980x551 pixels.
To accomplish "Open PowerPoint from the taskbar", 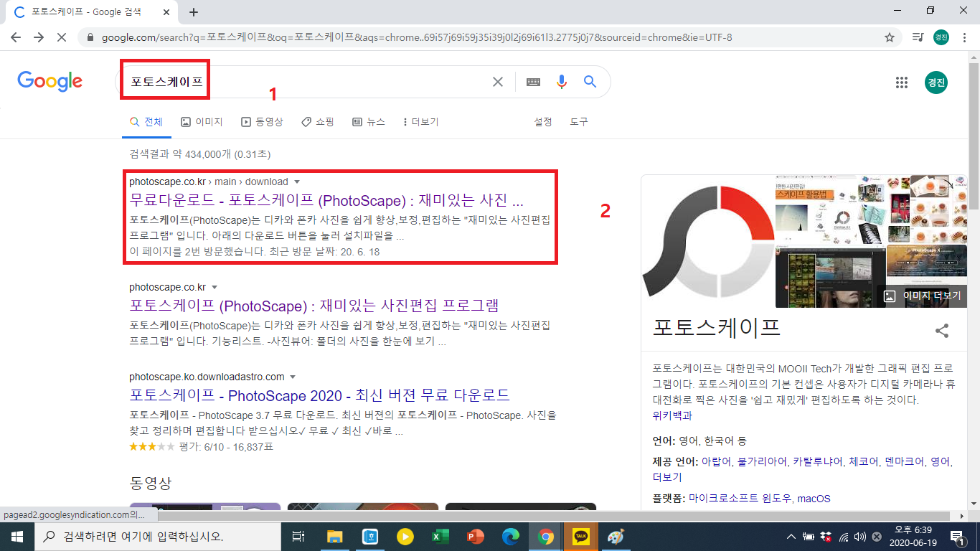I will [475, 536].
